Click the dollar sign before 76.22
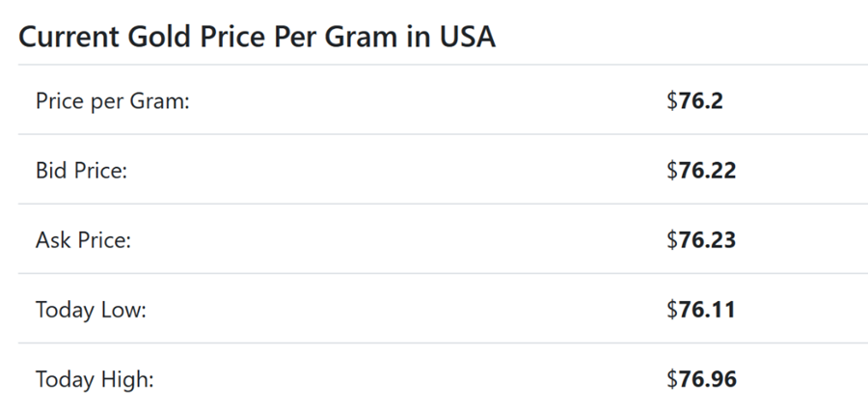Image resolution: width=868 pixels, height=411 pixels. 672,171
